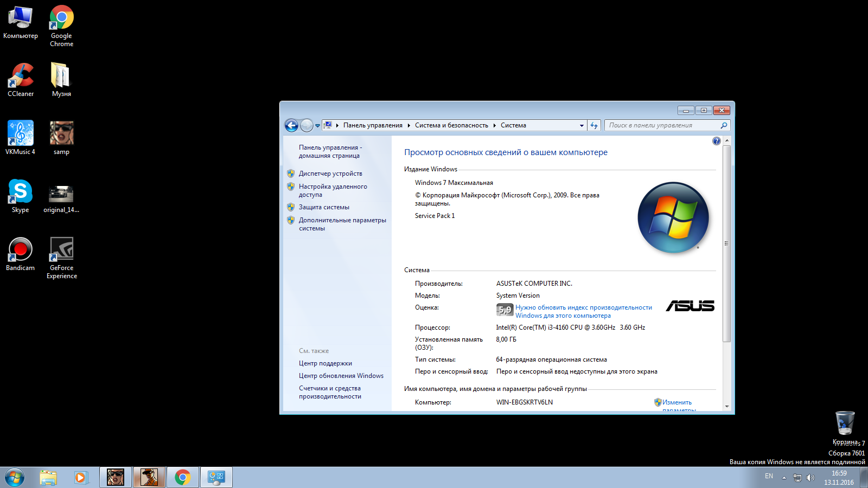The image size is (868, 488).
Task: Select the Система и безопасность breadcrumb
Action: pyautogui.click(x=451, y=125)
